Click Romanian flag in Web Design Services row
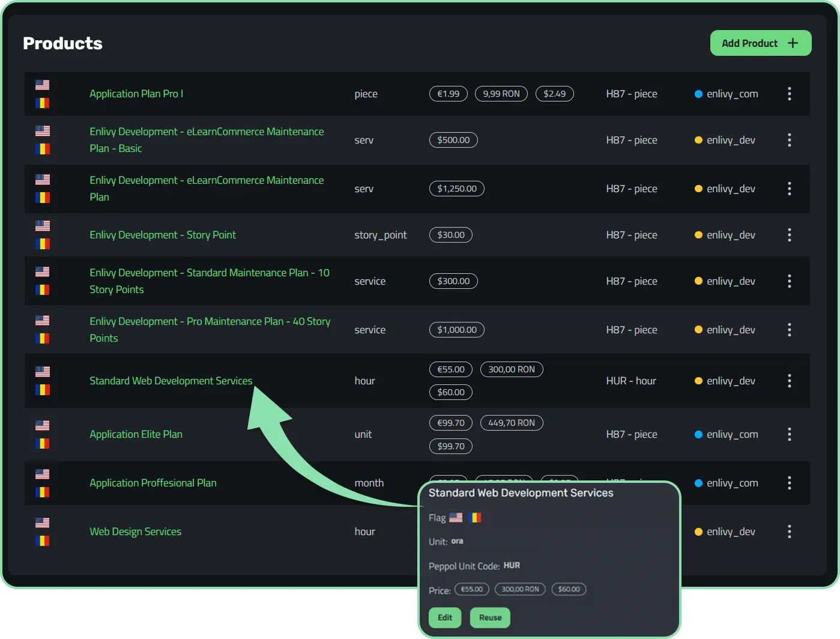This screenshot has height=639, width=840. click(42, 541)
